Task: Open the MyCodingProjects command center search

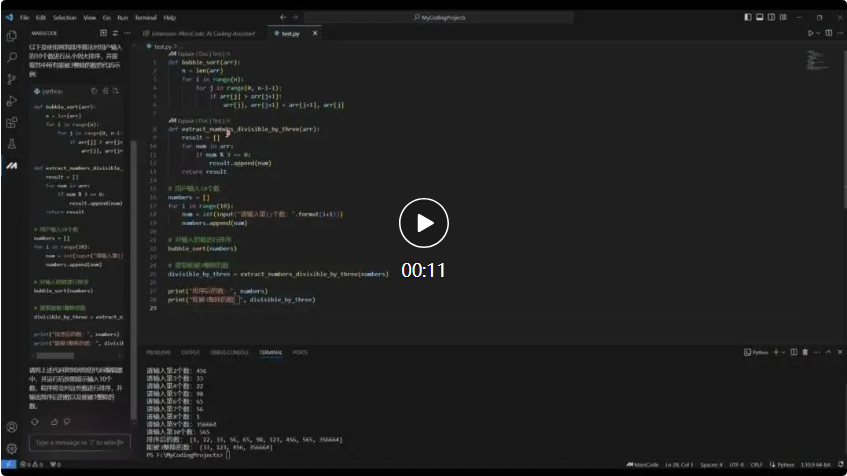Action: pyautogui.click(x=472, y=17)
